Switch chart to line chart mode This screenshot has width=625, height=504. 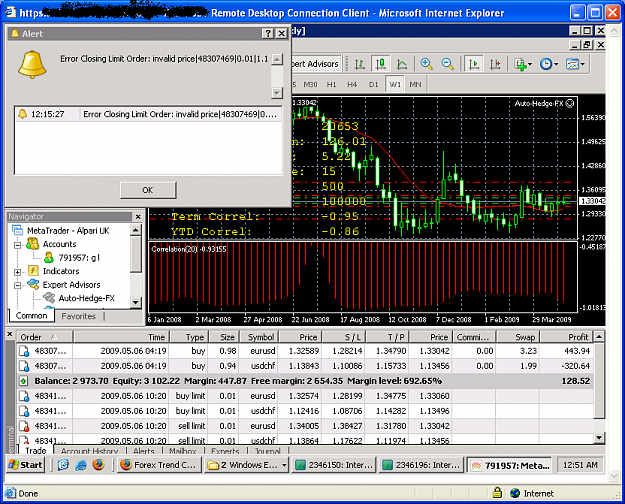(x=402, y=64)
